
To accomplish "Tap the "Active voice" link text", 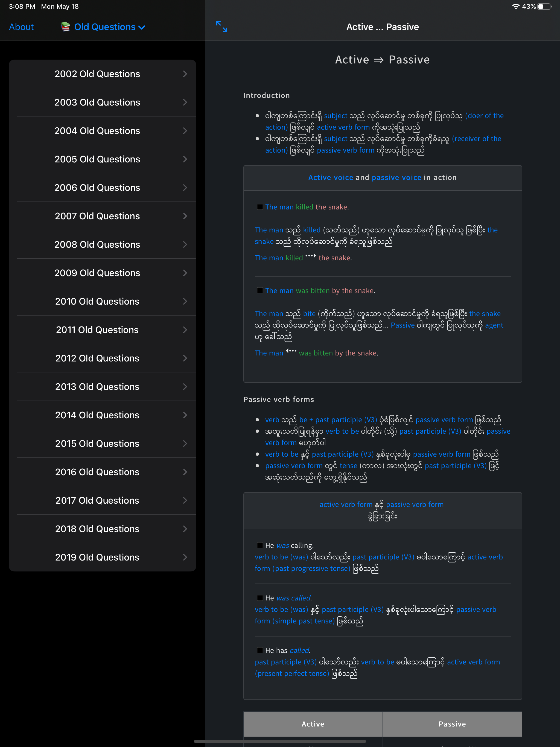I will [x=330, y=177].
